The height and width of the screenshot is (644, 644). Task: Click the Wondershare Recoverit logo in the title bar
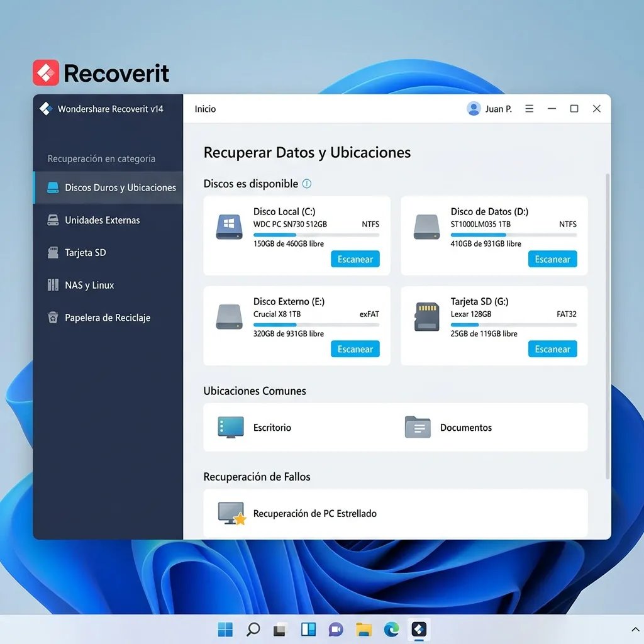pyautogui.click(x=45, y=109)
